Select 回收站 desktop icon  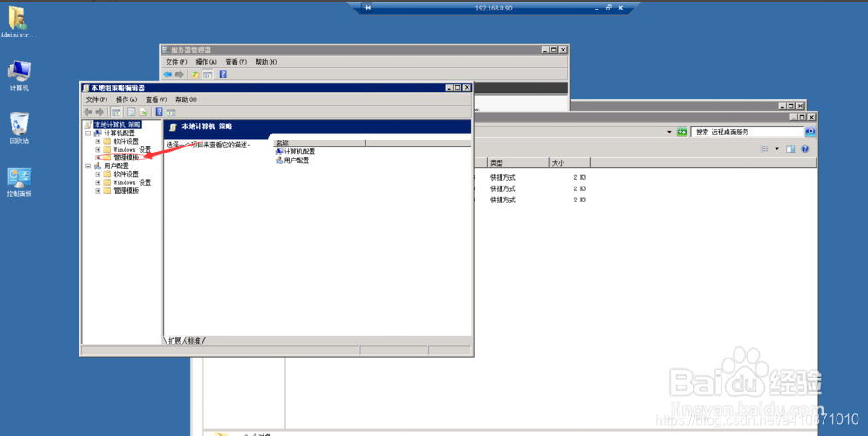pyautogui.click(x=19, y=128)
